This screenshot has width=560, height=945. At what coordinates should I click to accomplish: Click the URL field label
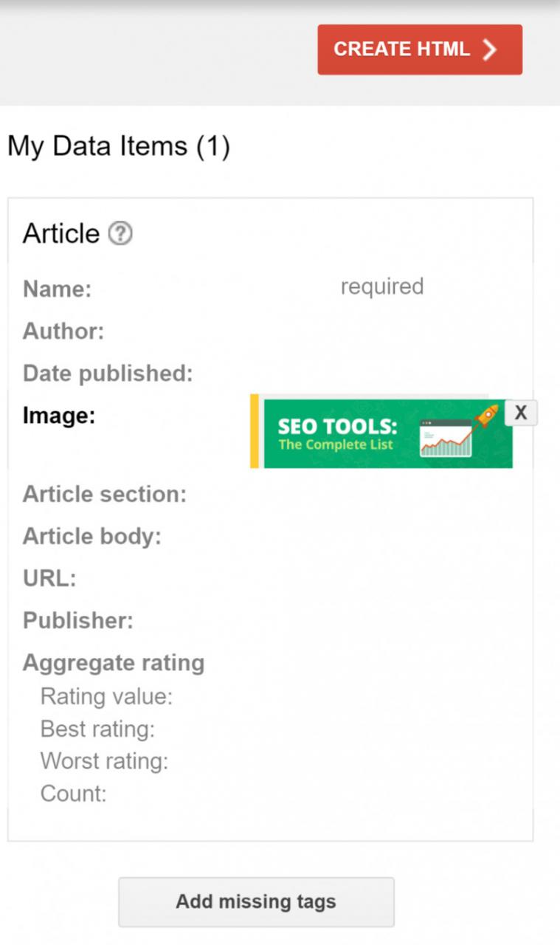coord(49,578)
